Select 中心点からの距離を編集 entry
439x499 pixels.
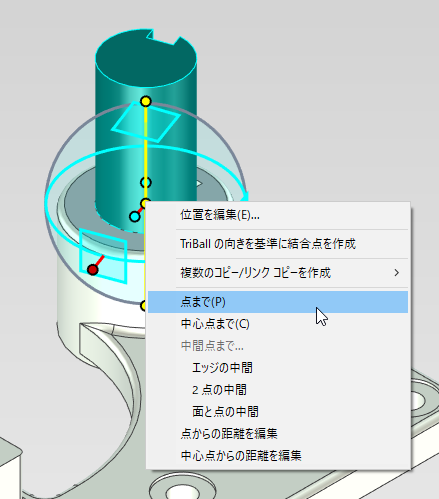278,456
